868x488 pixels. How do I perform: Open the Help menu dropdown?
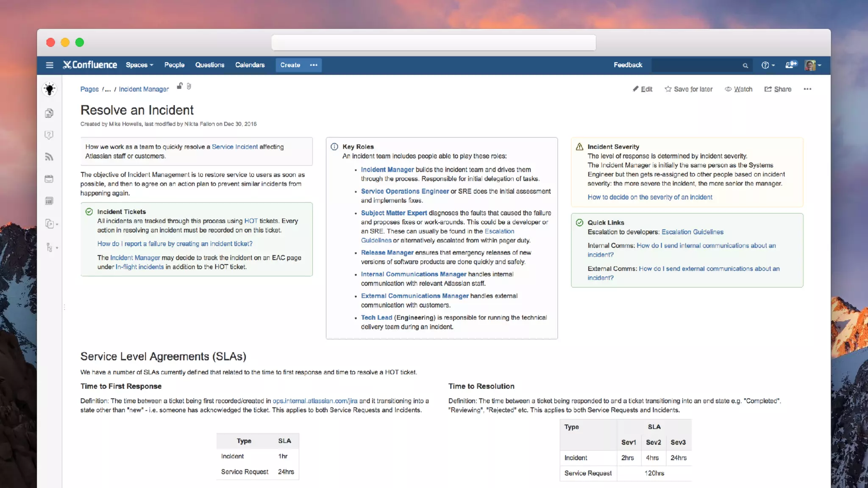click(768, 65)
